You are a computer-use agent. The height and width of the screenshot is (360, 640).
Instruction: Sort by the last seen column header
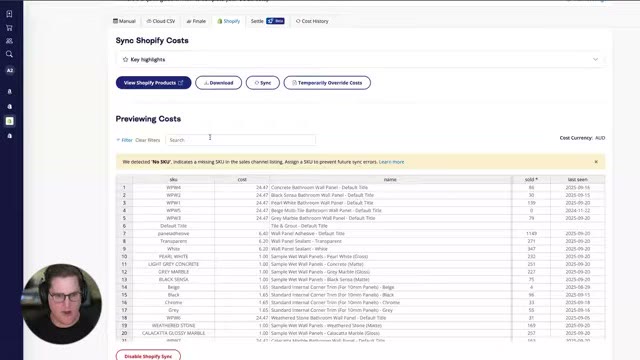tap(578, 180)
